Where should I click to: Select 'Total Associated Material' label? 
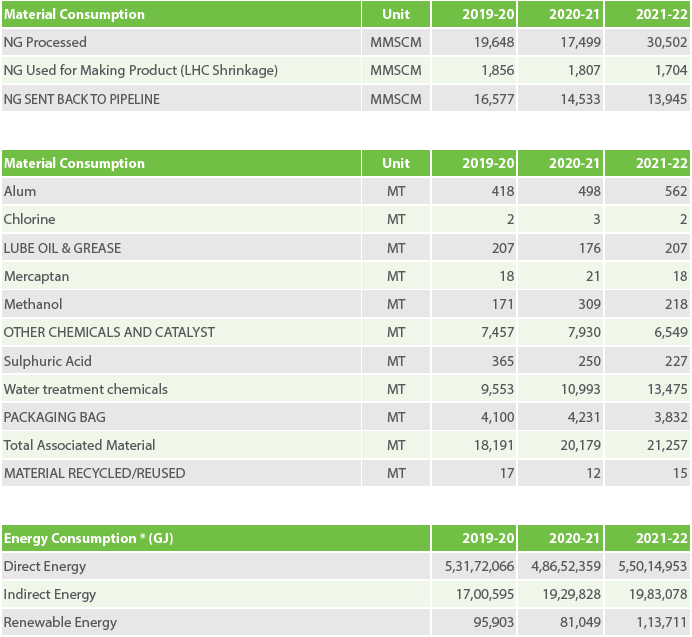click(79, 445)
